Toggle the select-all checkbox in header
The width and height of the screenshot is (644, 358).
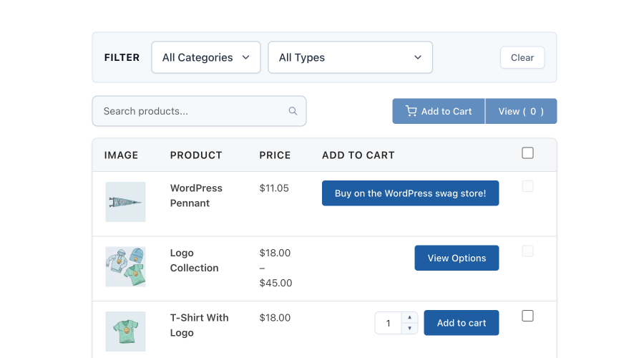[527, 153]
